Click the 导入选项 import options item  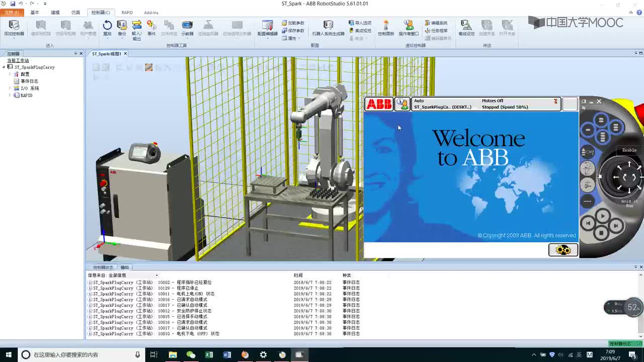pos(360,23)
